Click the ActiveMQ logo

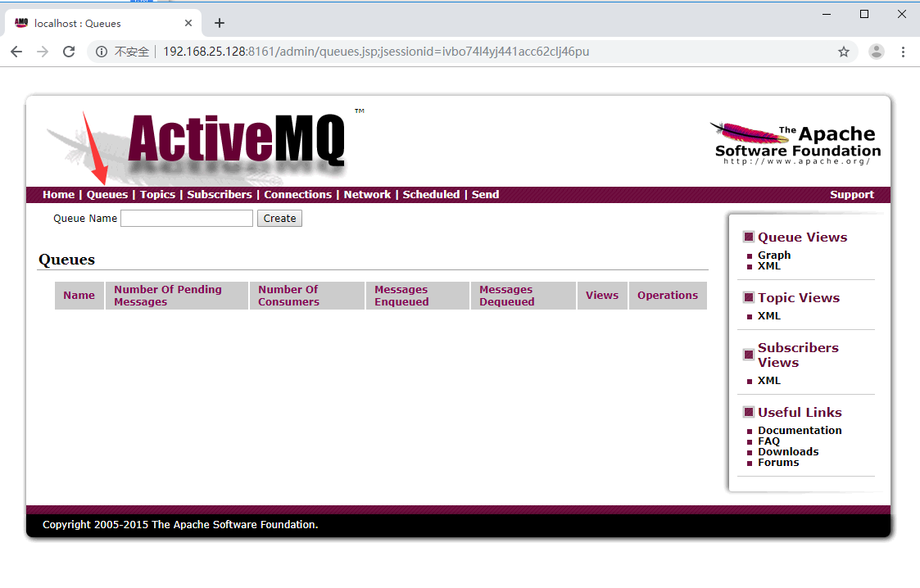point(237,139)
